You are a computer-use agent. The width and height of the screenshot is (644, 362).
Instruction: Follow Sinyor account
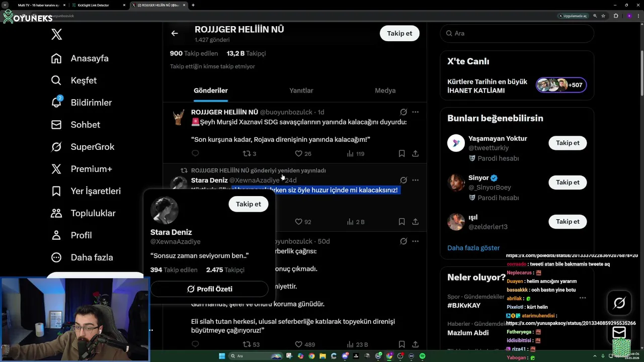(x=568, y=182)
